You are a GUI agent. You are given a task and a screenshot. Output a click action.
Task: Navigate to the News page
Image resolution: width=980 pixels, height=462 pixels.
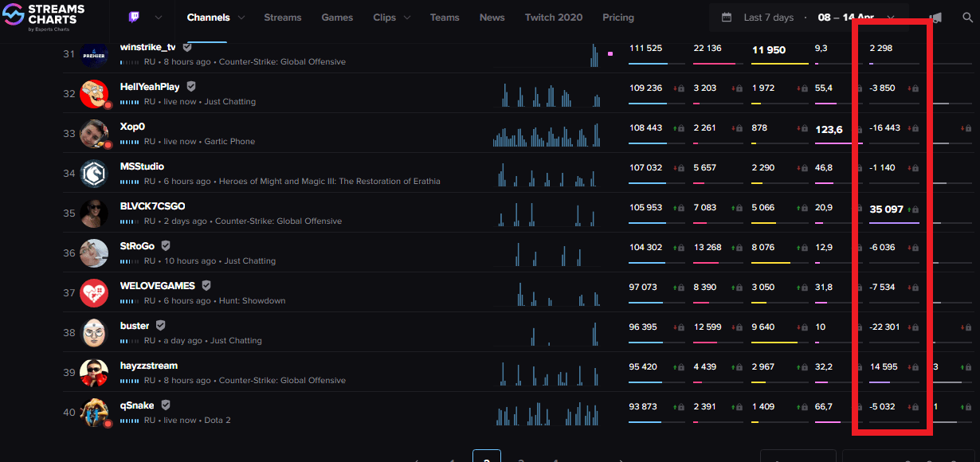click(x=492, y=18)
